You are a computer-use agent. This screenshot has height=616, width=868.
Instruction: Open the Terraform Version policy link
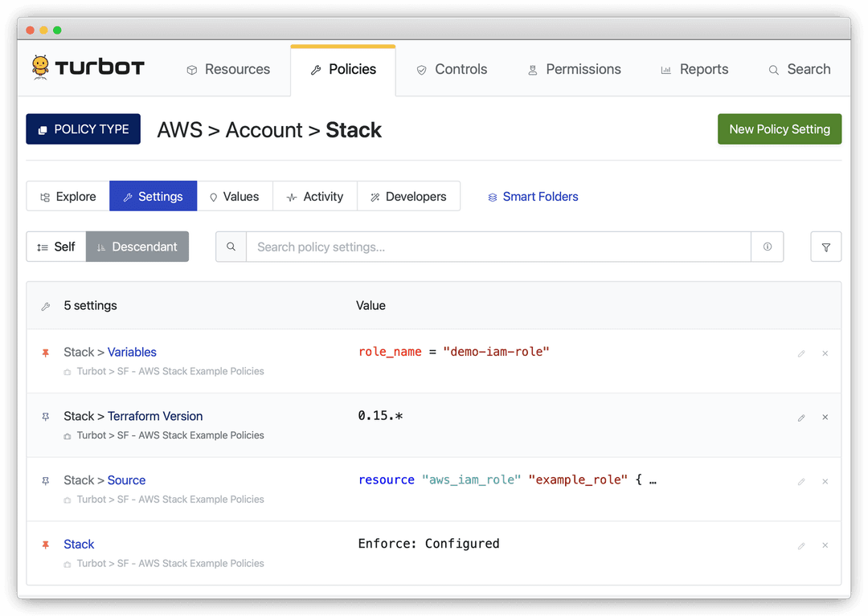[155, 416]
